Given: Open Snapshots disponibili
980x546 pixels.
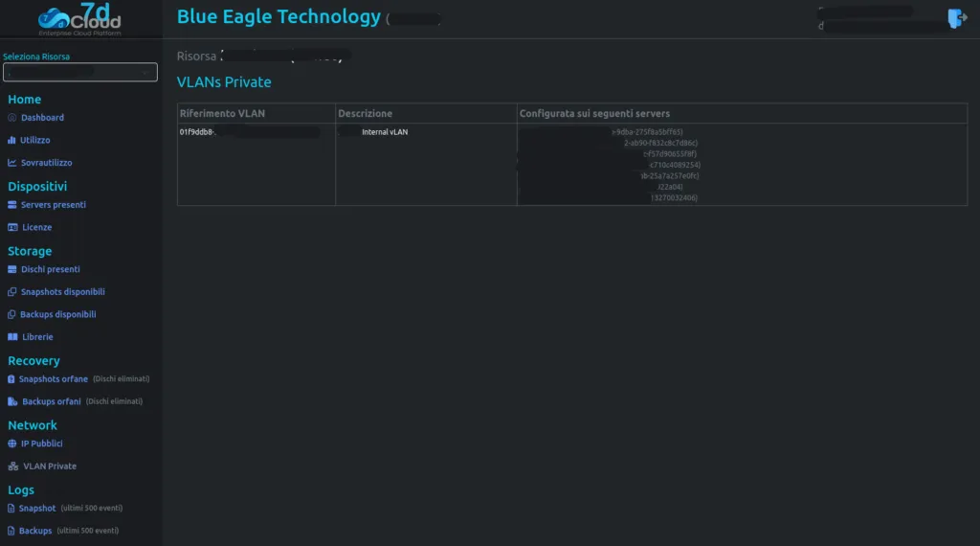Looking at the screenshot, I should point(62,292).
